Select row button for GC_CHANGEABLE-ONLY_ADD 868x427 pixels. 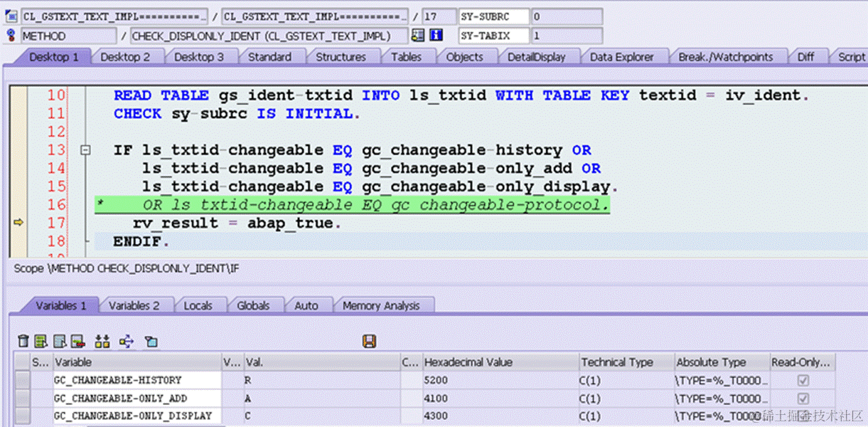tap(23, 399)
